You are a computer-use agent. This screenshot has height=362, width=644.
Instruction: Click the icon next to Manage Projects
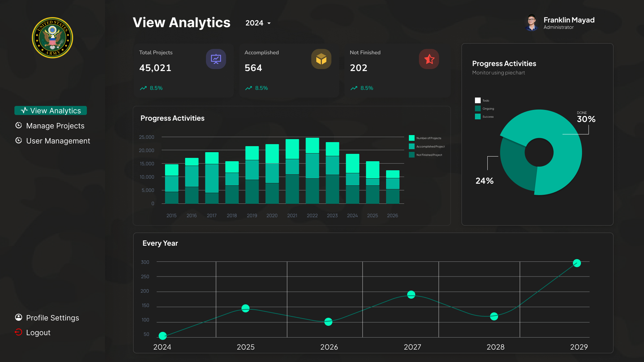(x=19, y=125)
